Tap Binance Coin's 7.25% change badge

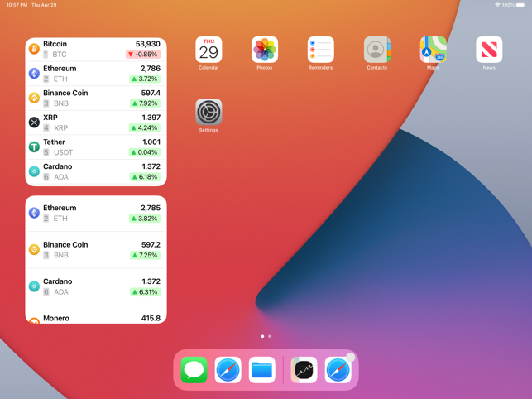pos(146,255)
